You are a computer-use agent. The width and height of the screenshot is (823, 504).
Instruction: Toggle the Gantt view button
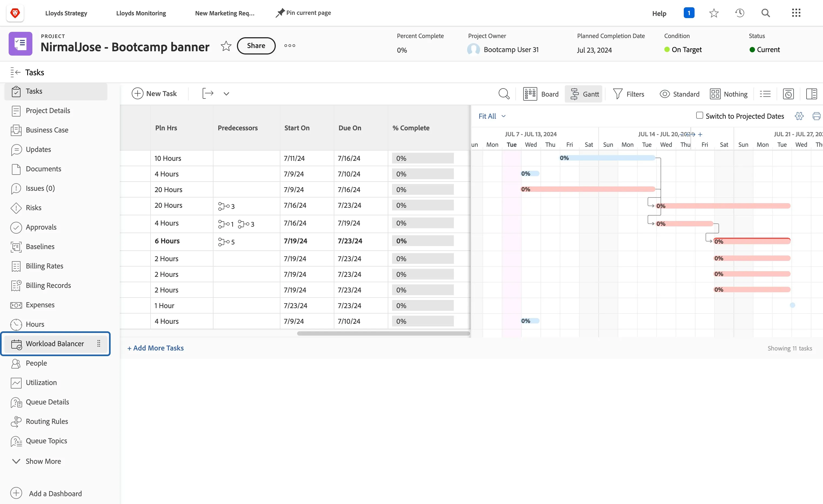coord(584,94)
